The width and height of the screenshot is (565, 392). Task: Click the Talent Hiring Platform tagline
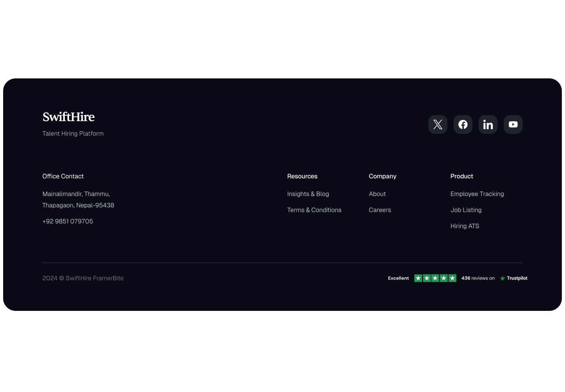[x=73, y=133]
